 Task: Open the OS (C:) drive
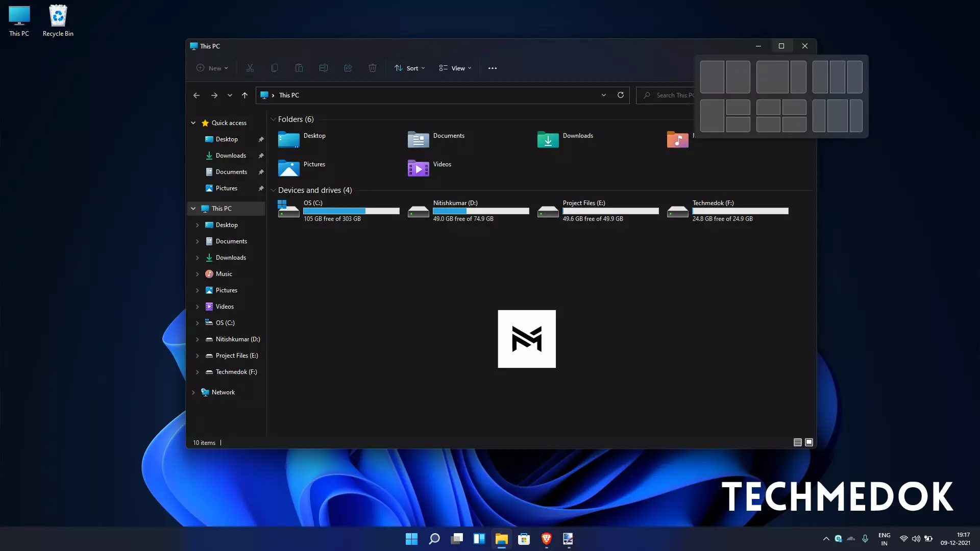point(338,211)
